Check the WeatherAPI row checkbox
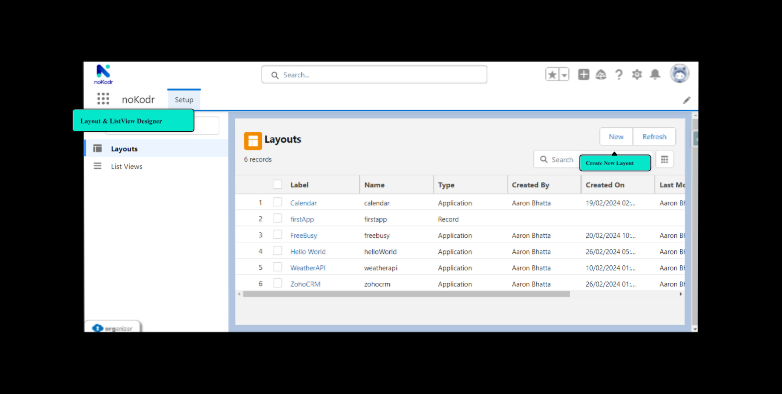 (x=277, y=267)
